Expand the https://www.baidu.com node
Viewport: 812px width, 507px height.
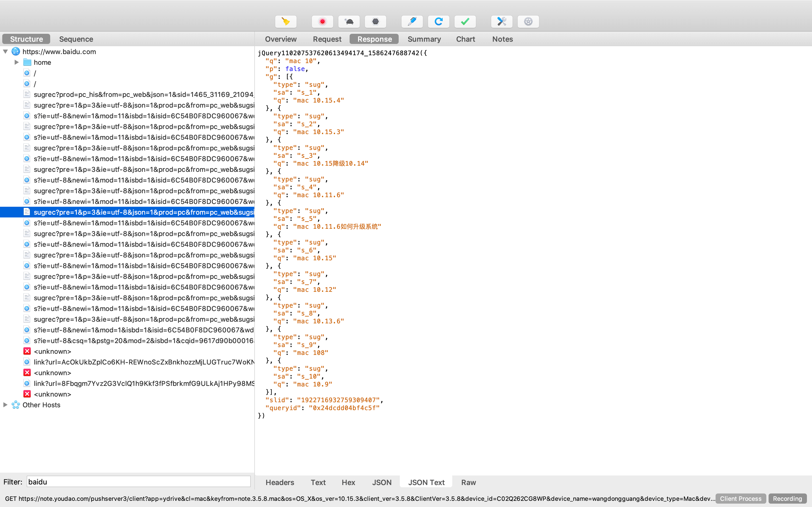[5, 51]
